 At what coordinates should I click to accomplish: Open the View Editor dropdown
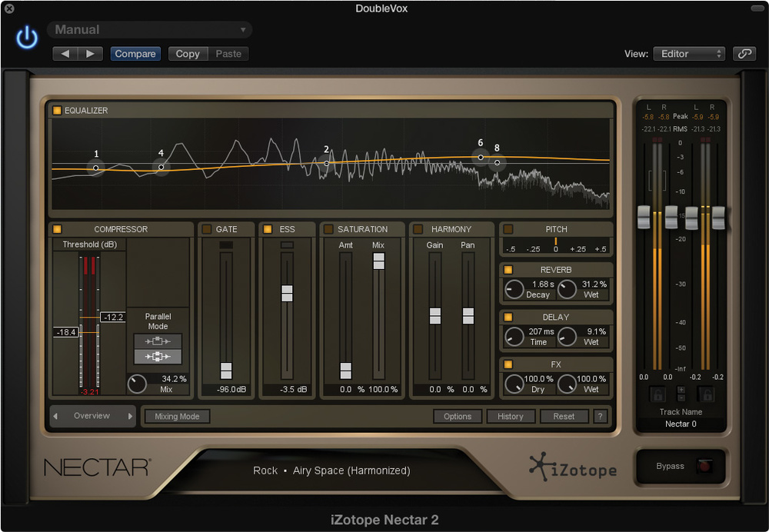pos(689,54)
